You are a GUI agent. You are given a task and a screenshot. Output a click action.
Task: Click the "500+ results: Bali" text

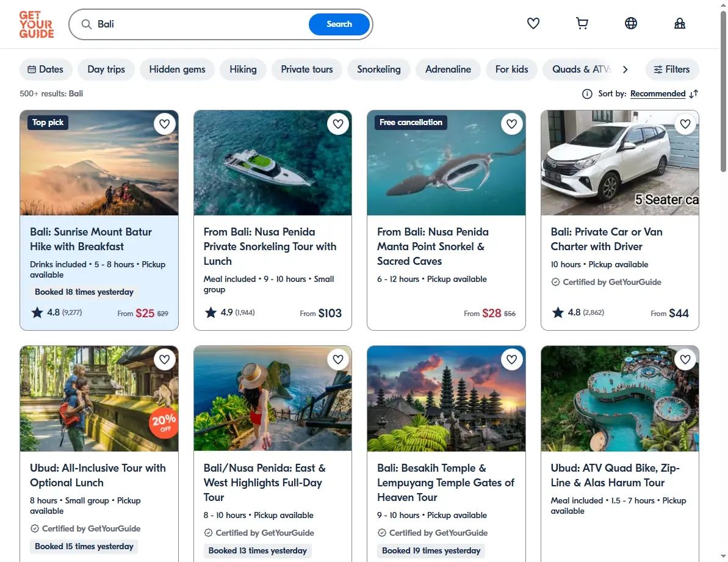click(51, 94)
